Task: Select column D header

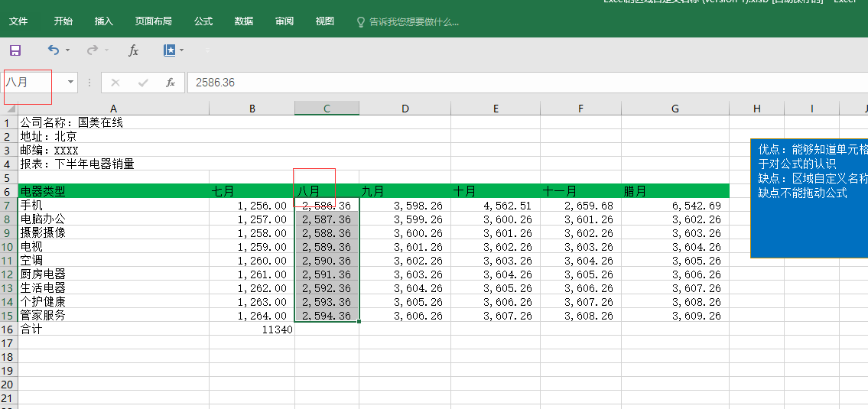Action: click(x=405, y=109)
